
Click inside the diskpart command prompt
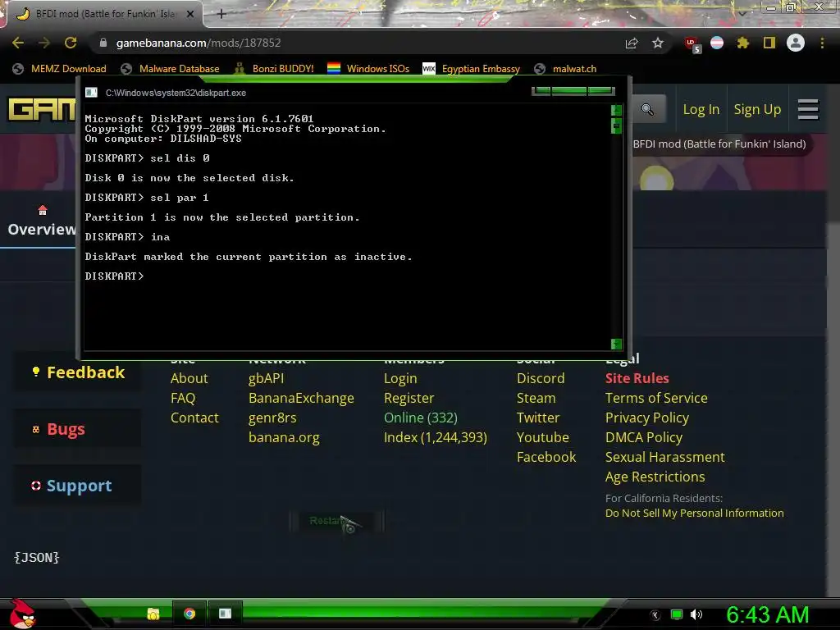click(347, 226)
